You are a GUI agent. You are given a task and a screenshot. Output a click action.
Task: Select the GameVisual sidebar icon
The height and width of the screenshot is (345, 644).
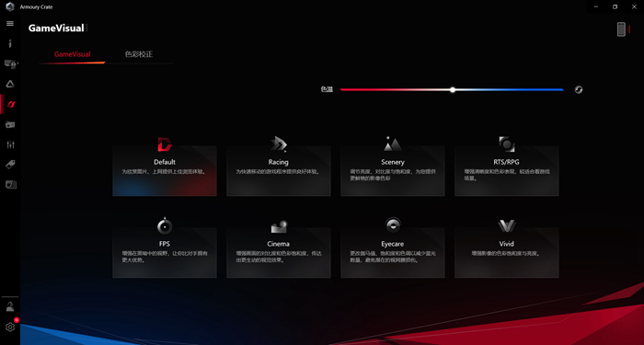(x=11, y=104)
